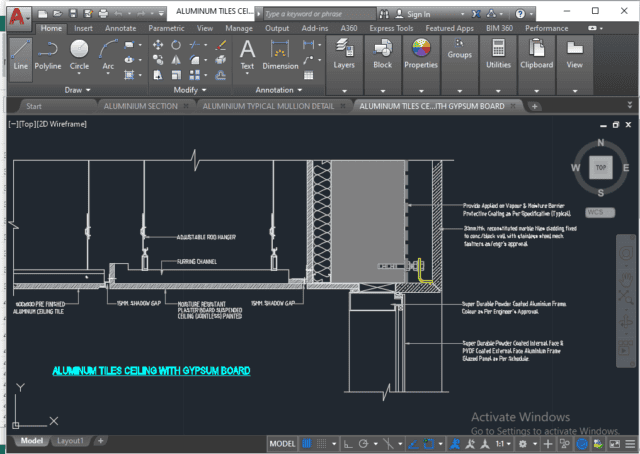The height and width of the screenshot is (454, 640).
Task: Switch to the Annotate ribbon tab
Action: (x=120, y=29)
